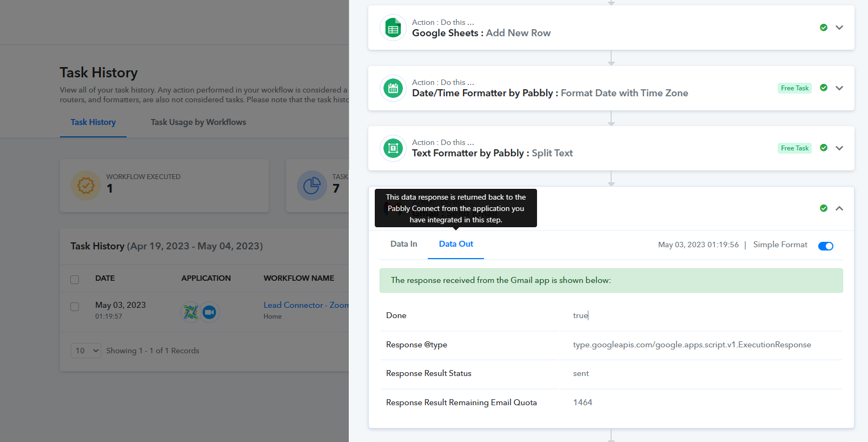
Task: Select the Data Out tab
Action: tap(456, 244)
